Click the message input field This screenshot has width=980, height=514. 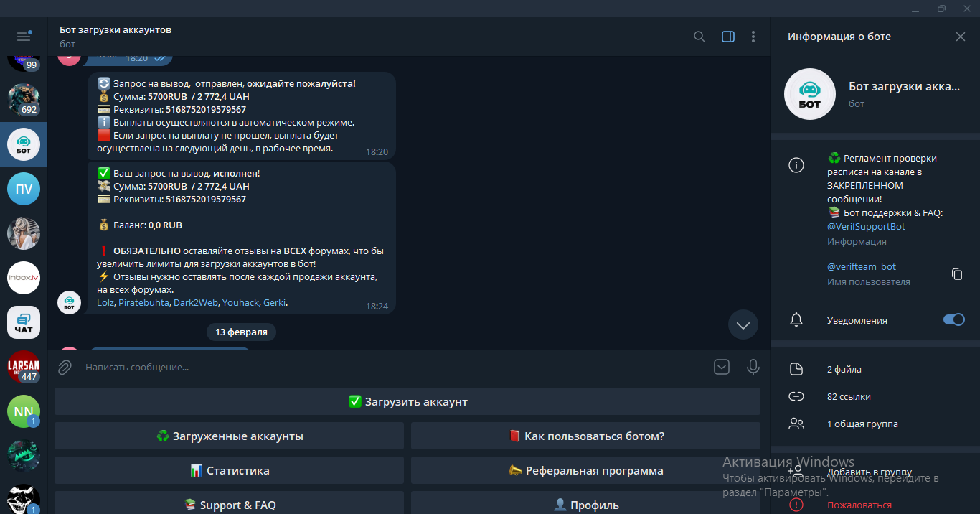(387, 368)
